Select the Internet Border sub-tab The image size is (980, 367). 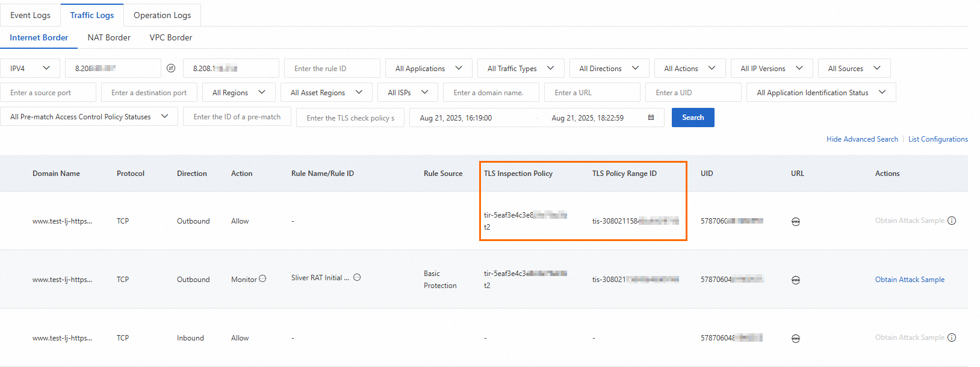(x=39, y=37)
